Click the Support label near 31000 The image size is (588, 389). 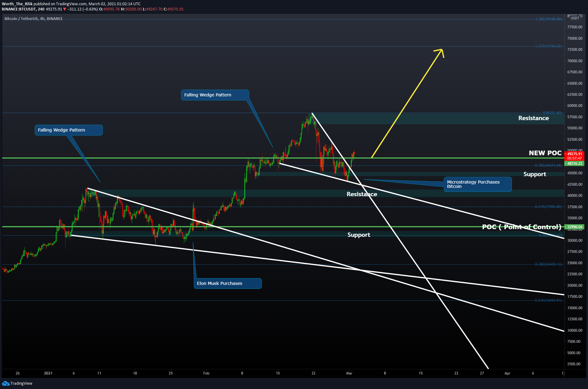pos(358,235)
